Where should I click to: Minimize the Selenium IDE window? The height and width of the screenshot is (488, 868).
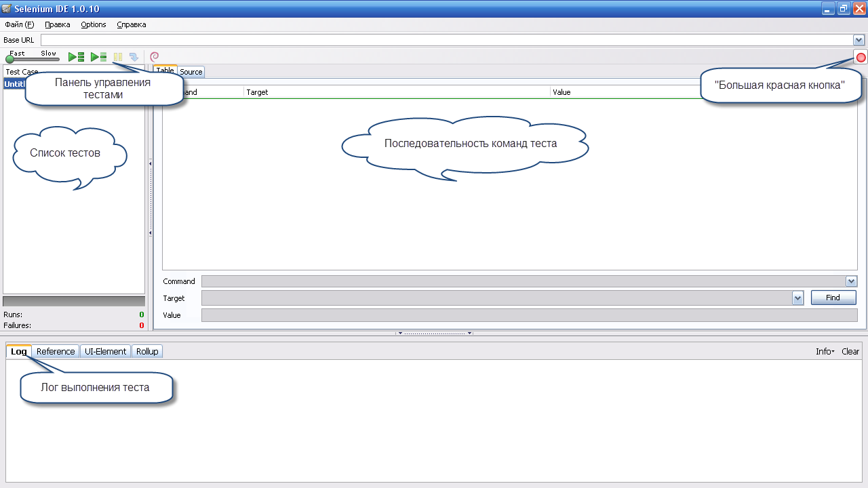click(x=829, y=8)
